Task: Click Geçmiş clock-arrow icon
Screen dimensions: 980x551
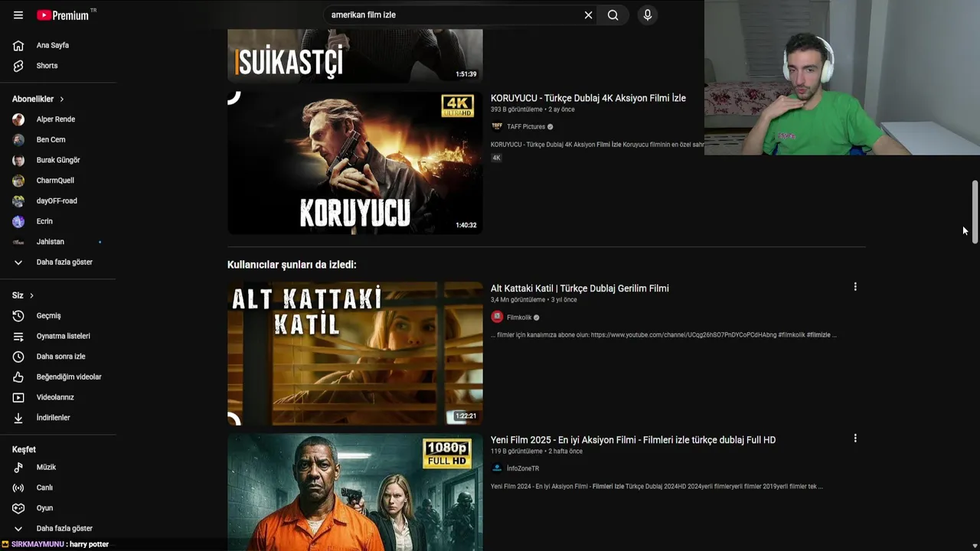Action: click(x=18, y=315)
